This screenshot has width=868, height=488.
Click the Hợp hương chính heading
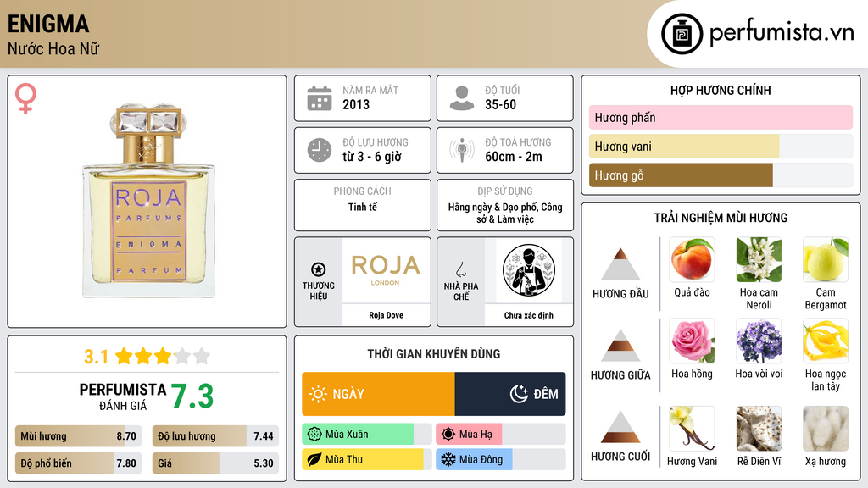pyautogui.click(x=721, y=90)
